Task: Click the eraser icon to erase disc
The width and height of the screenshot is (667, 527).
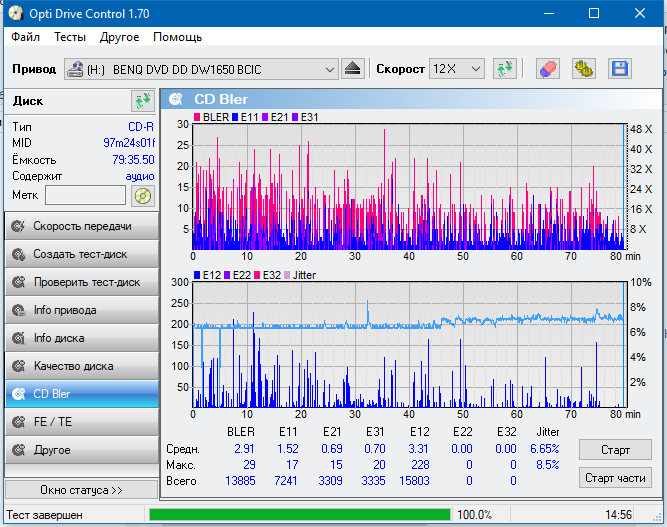Action: (x=548, y=69)
